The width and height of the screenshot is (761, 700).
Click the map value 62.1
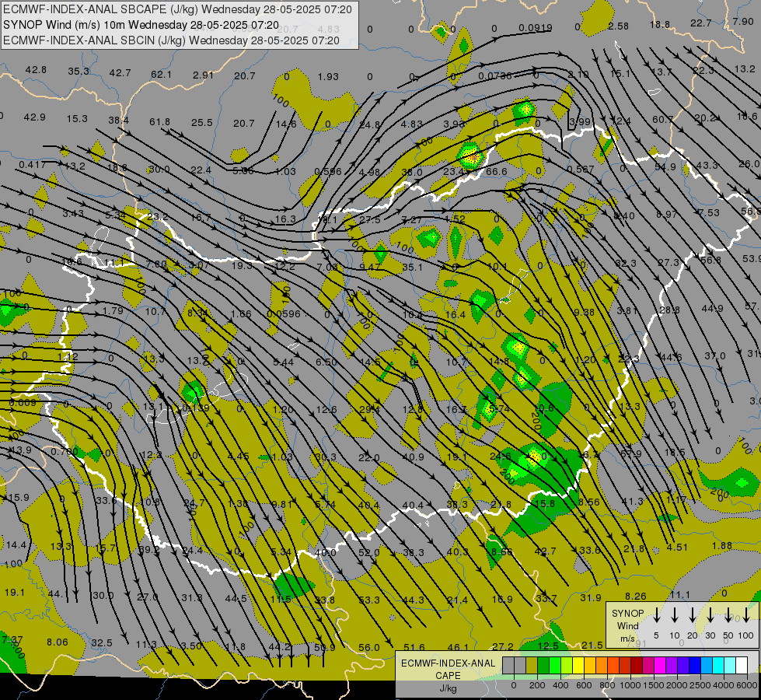pyautogui.click(x=161, y=75)
